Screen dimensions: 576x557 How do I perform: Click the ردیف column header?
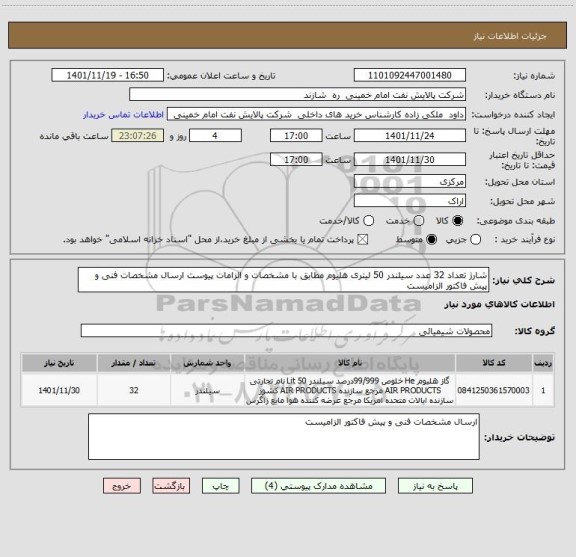click(543, 363)
